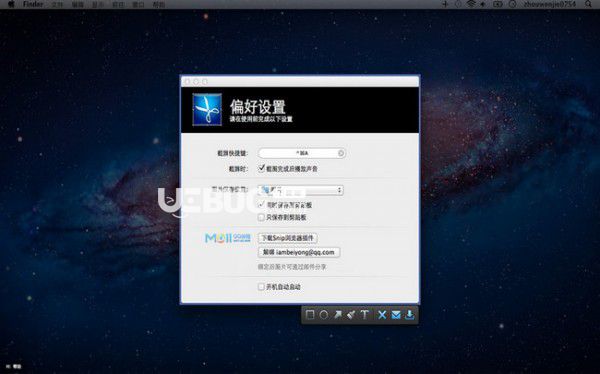Select the text T tool
Viewport: 600px width, 374px height.
point(365,315)
